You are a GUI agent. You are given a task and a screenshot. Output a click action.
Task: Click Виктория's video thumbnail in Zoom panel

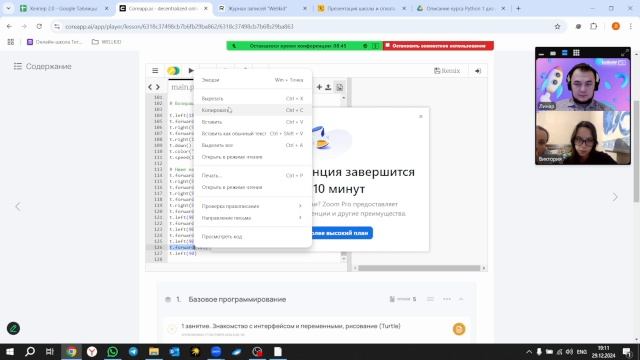coord(583,138)
